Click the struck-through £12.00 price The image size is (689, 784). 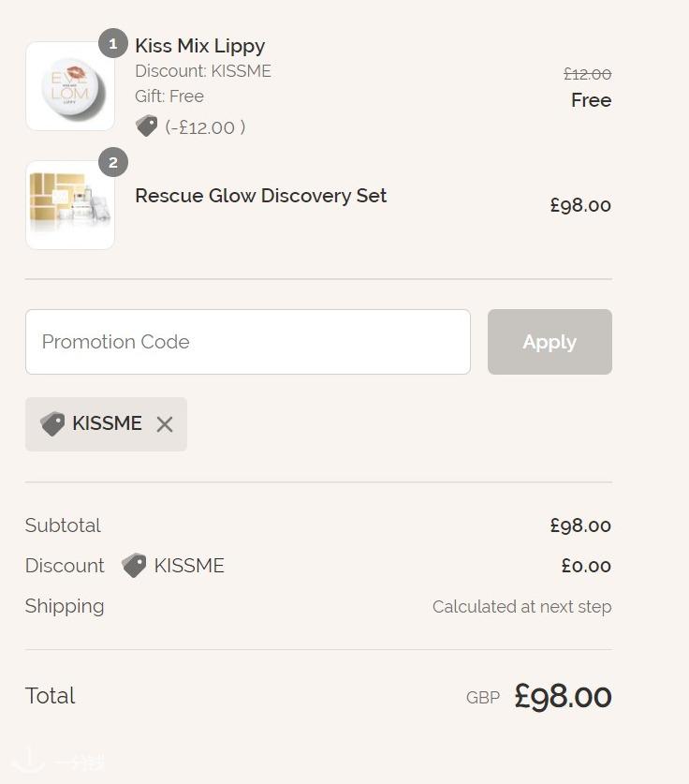[x=587, y=74]
